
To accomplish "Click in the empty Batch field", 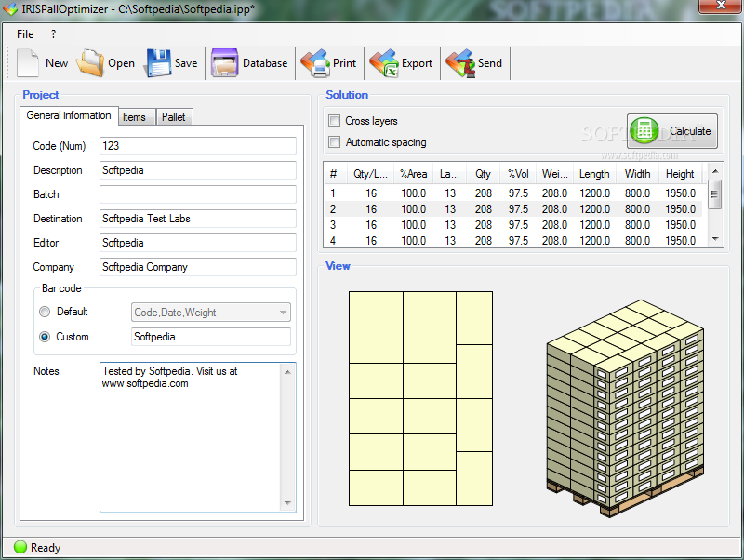I will pos(198,194).
